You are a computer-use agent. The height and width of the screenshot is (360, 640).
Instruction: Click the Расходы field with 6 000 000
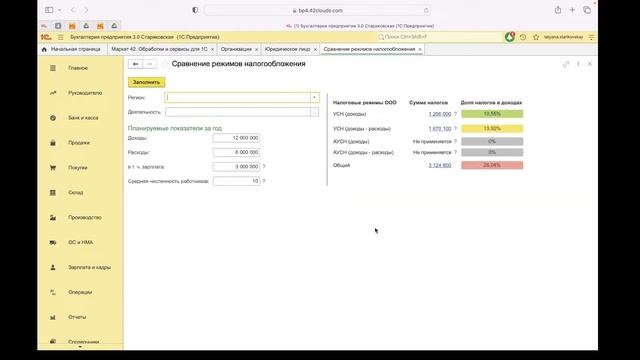tap(236, 152)
